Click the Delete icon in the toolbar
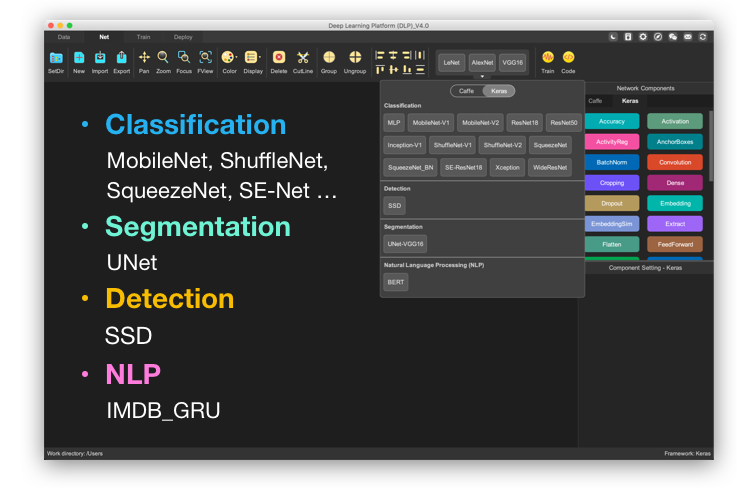The width and height of the screenshot is (756, 488). coord(279,58)
